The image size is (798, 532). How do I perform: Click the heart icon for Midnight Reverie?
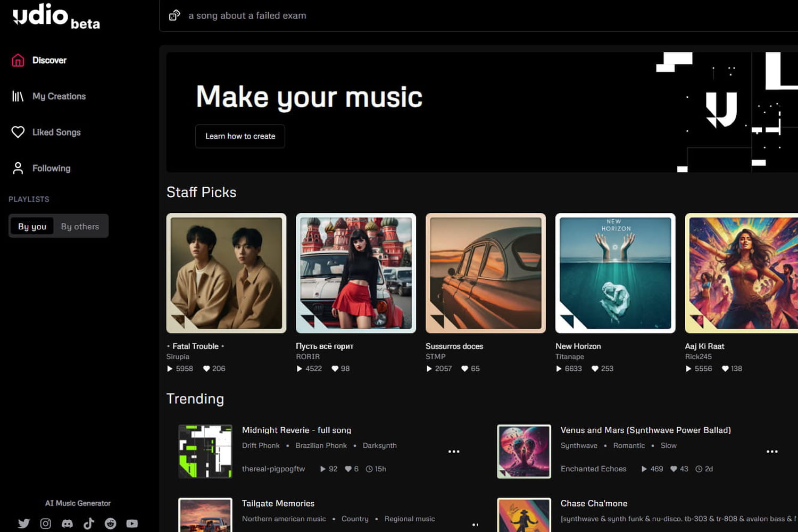tap(348, 469)
